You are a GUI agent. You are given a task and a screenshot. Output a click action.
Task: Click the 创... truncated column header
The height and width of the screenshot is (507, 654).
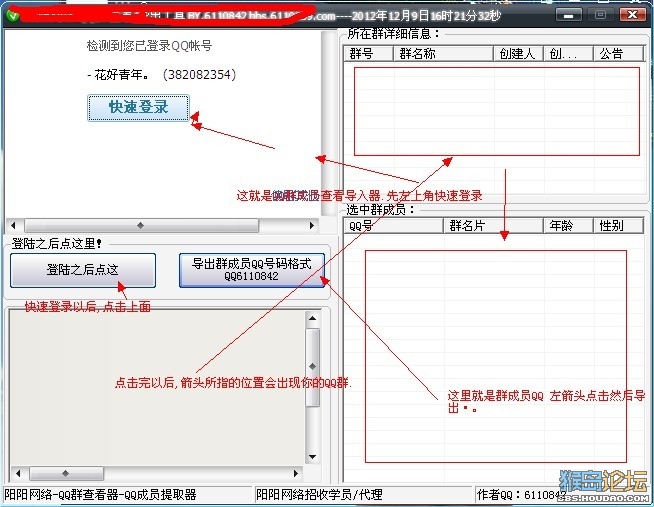pyautogui.click(x=568, y=54)
